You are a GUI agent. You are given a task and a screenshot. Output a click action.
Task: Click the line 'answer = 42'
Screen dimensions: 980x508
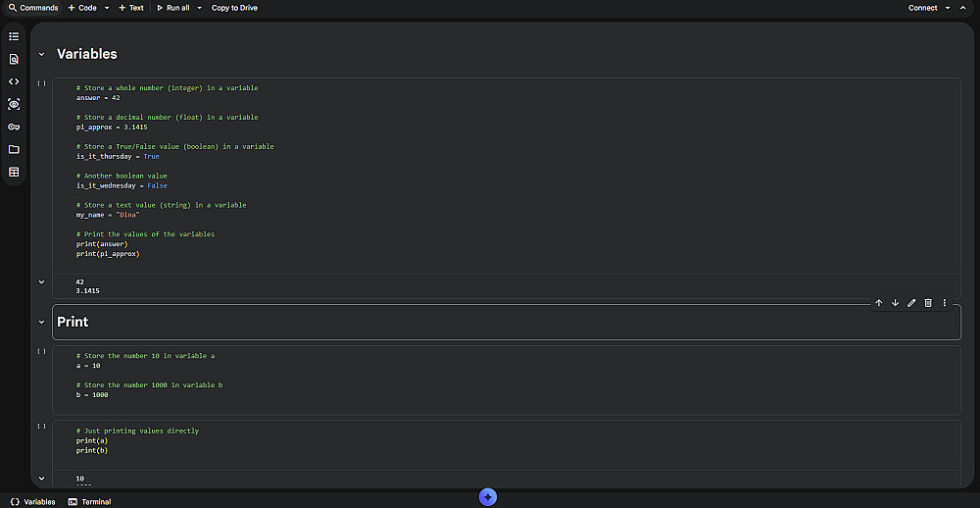98,98
